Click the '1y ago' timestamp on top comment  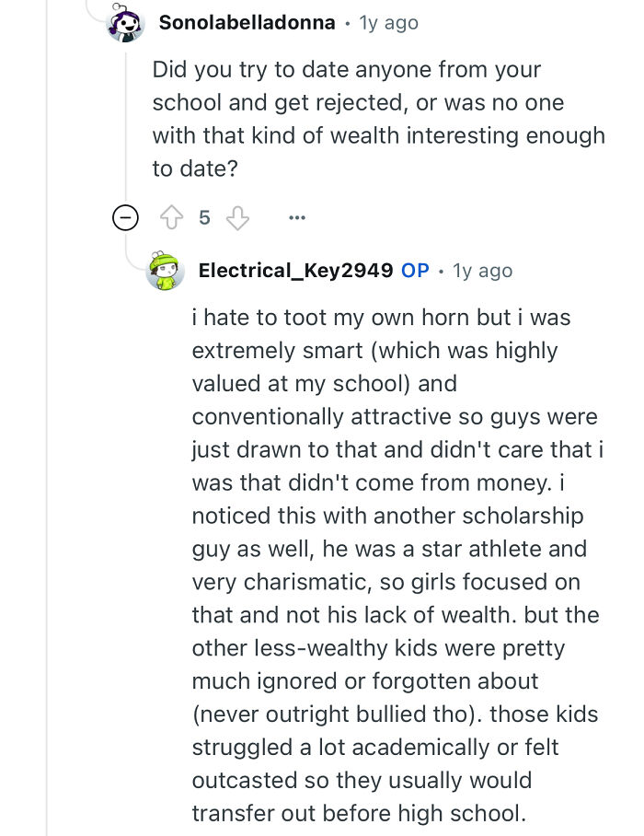tap(389, 22)
